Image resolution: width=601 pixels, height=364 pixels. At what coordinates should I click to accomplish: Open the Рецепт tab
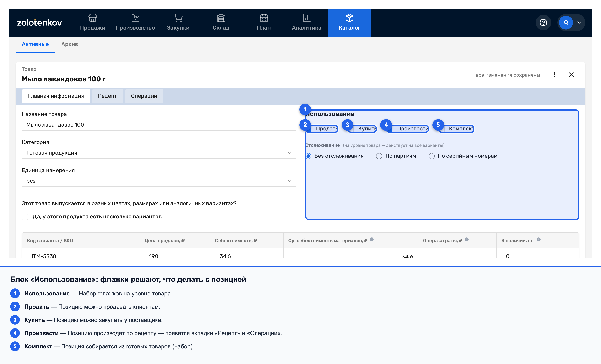tap(107, 96)
